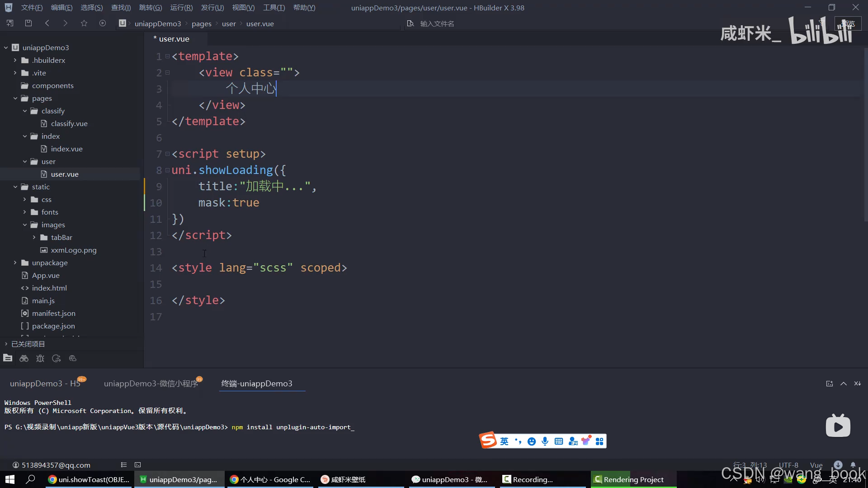Switch Sogou input language 英 indicator
Screen dimensions: 868x488
pyautogui.click(x=504, y=441)
